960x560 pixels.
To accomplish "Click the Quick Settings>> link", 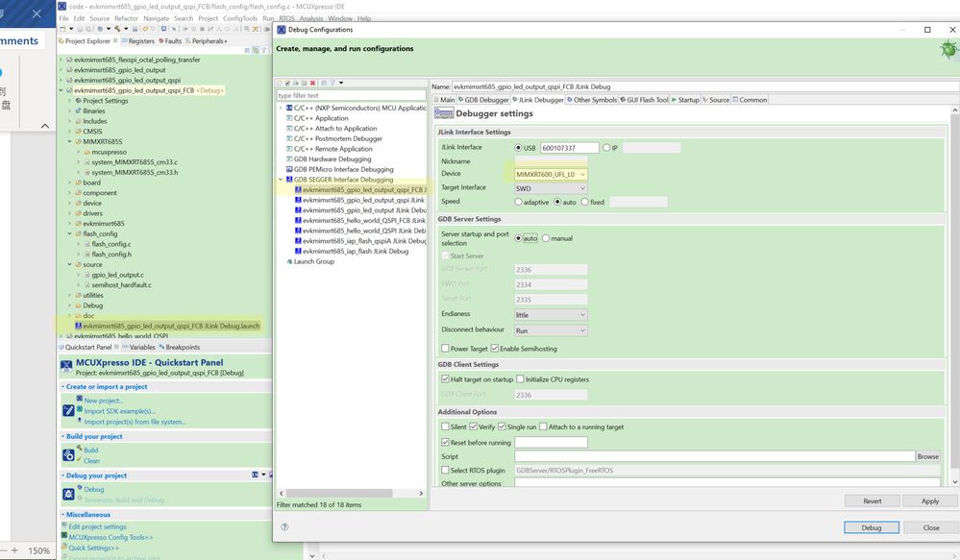I will [93, 548].
